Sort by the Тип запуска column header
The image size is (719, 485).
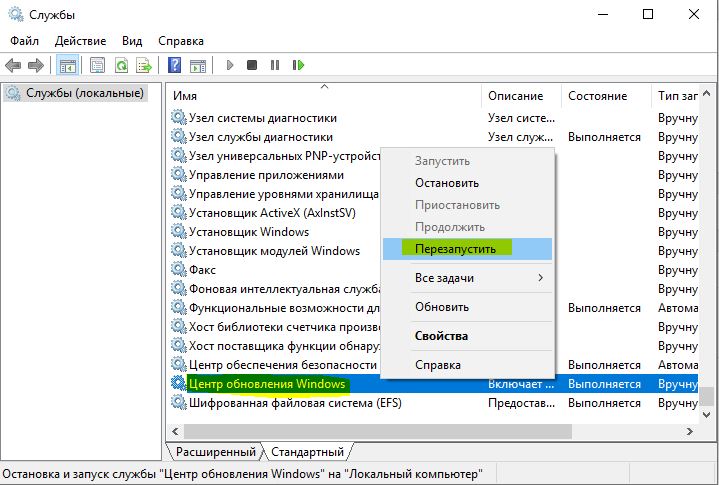click(675, 96)
